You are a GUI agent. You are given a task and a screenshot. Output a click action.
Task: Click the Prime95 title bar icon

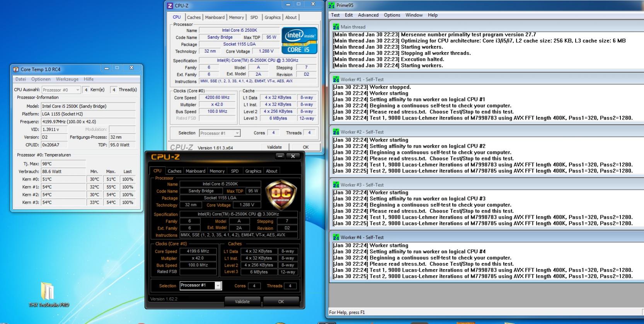click(x=331, y=5)
